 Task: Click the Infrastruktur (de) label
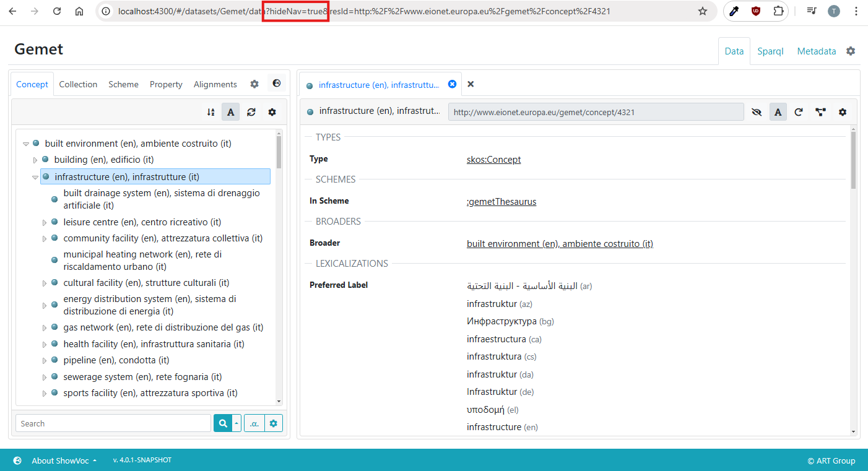pos(500,392)
